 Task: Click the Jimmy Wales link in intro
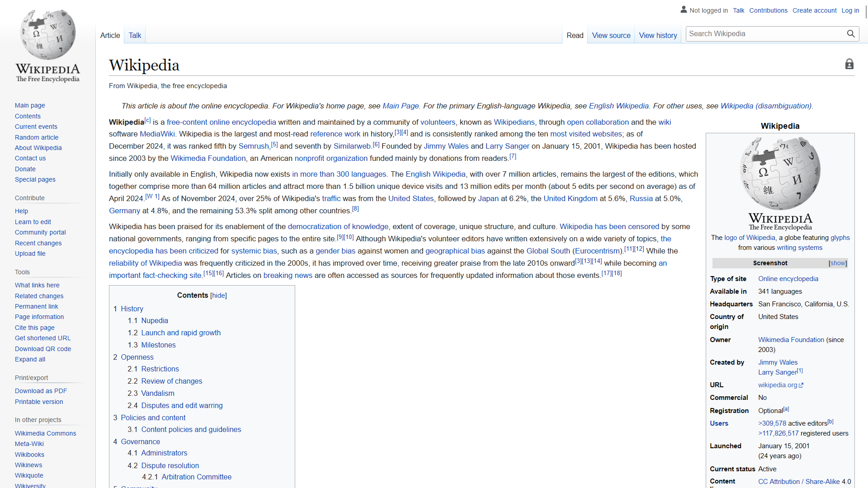[446, 146]
